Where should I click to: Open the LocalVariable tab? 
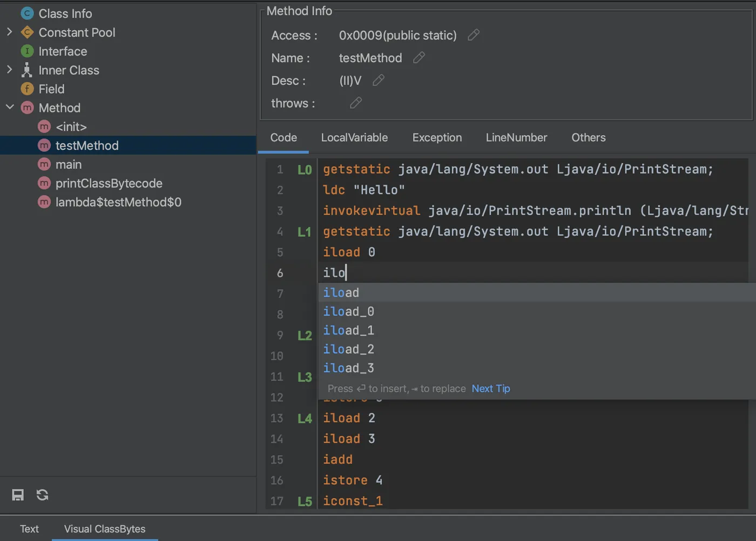[354, 138]
